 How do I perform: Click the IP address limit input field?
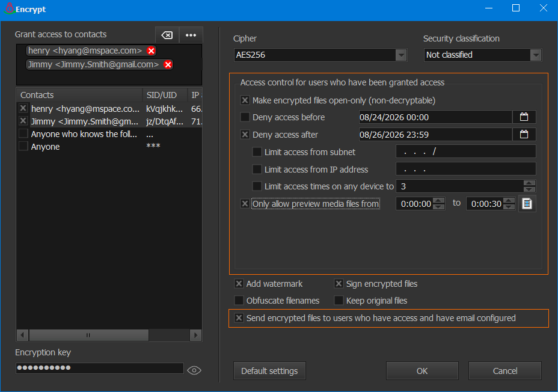click(466, 169)
